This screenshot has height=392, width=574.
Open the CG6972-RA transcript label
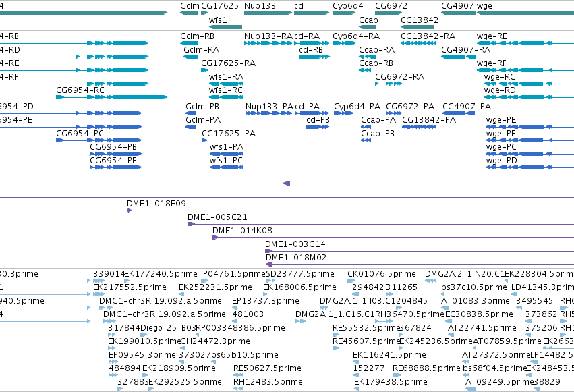click(399, 77)
